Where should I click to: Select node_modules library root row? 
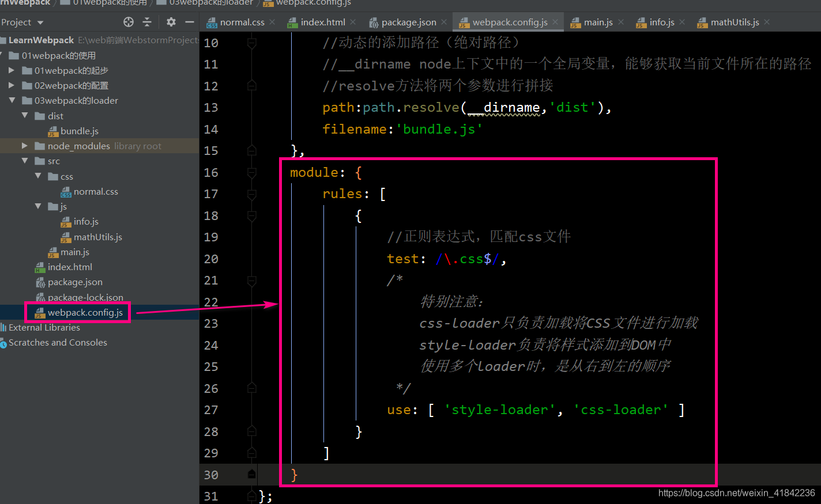coord(99,146)
